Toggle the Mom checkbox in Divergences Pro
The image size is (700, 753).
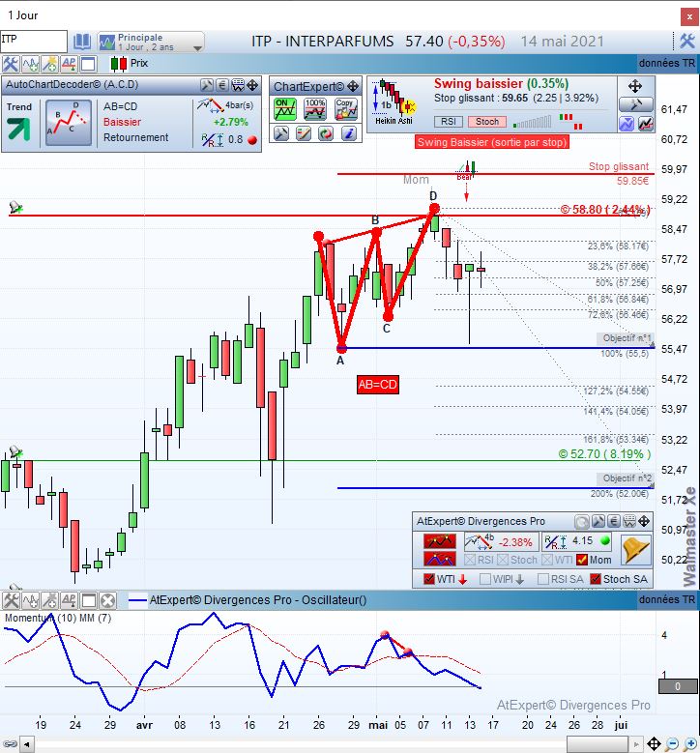pyautogui.click(x=582, y=560)
